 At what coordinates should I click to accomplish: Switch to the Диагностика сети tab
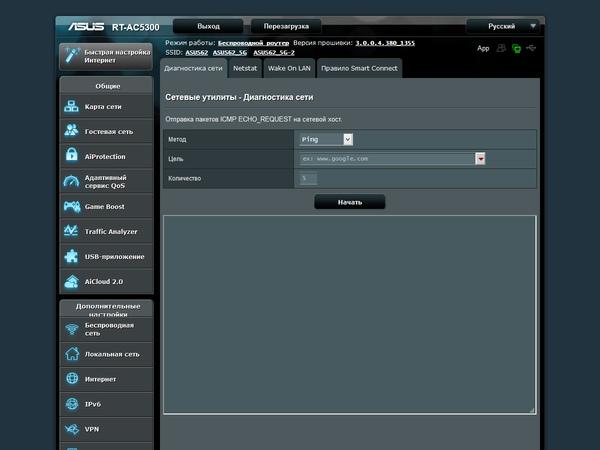[193, 68]
